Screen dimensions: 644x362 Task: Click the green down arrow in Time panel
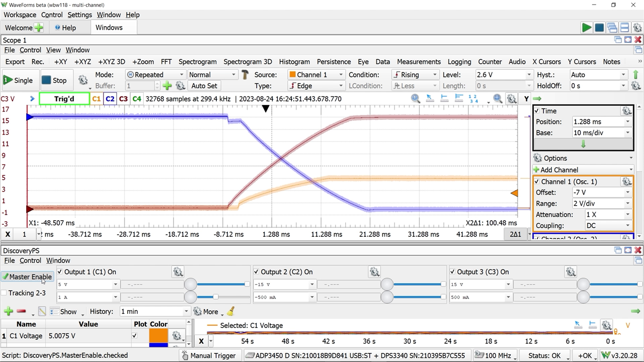click(x=583, y=144)
